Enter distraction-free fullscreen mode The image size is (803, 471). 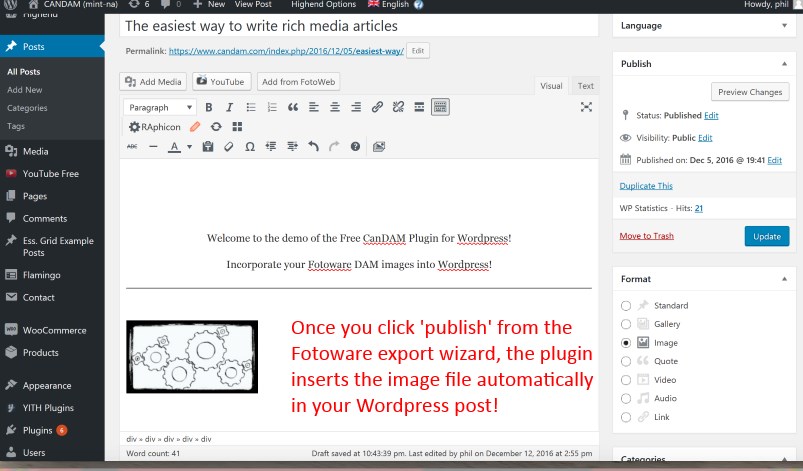click(x=586, y=107)
